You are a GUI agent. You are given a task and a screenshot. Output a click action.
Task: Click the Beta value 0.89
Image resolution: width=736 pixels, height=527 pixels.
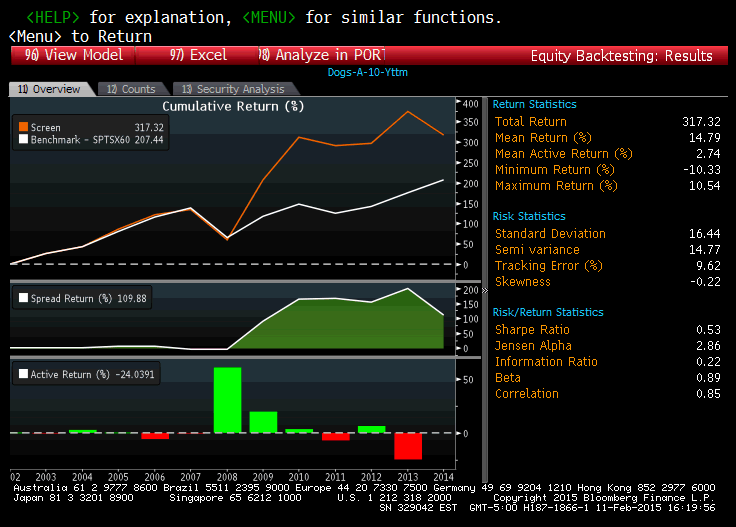click(708, 377)
